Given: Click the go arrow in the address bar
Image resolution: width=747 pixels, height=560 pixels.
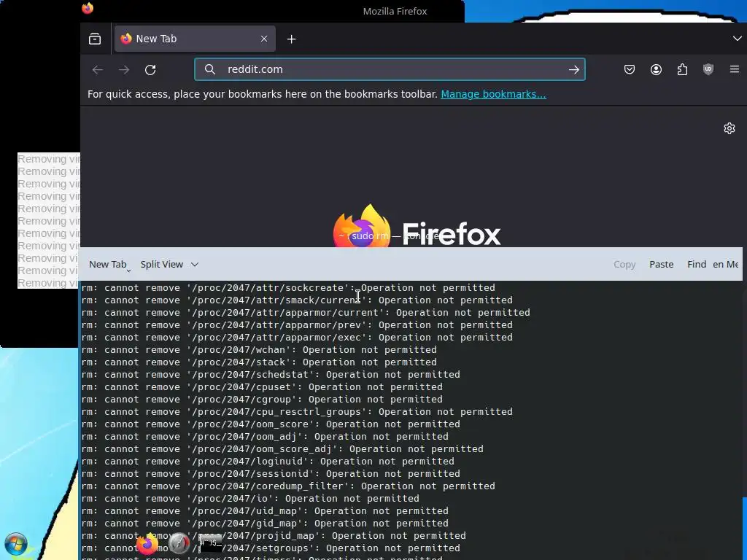Looking at the screenshot, I should click(x=573, y=69).
